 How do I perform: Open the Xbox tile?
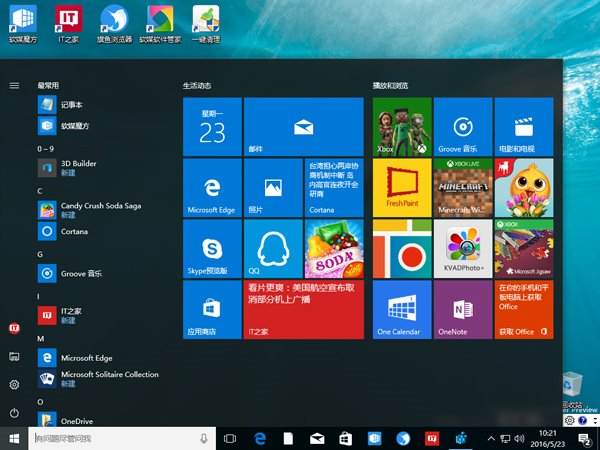point(402,127)
